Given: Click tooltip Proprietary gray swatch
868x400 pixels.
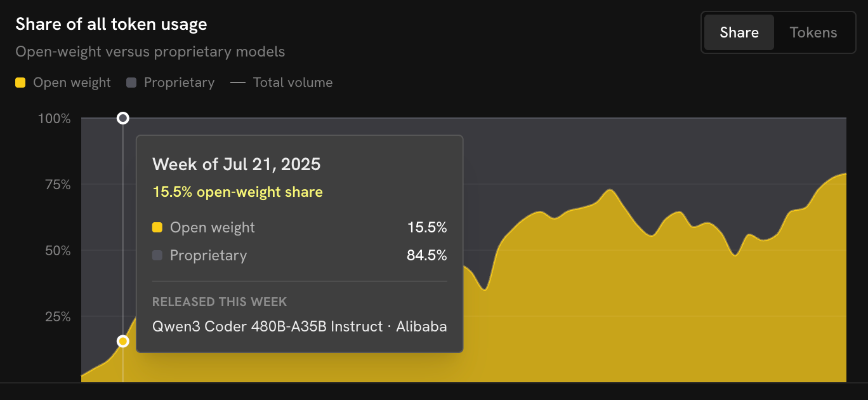Looking at the screenshot, I should coord(157,255).
